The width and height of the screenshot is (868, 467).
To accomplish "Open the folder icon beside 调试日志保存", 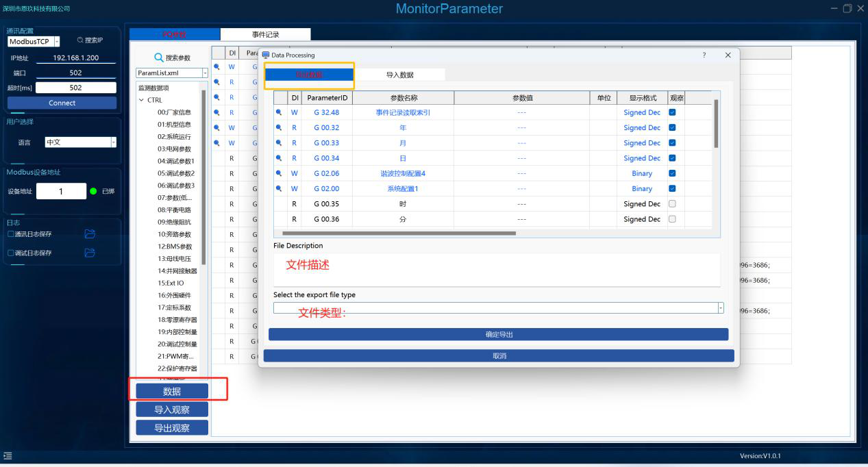I will (x=90, y=253).
